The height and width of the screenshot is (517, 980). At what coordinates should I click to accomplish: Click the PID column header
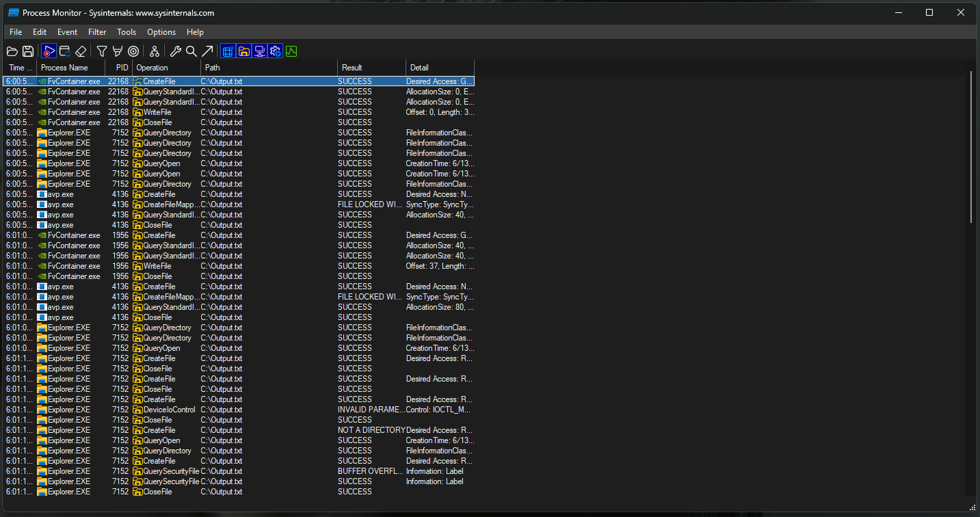[x=118, y=68]
